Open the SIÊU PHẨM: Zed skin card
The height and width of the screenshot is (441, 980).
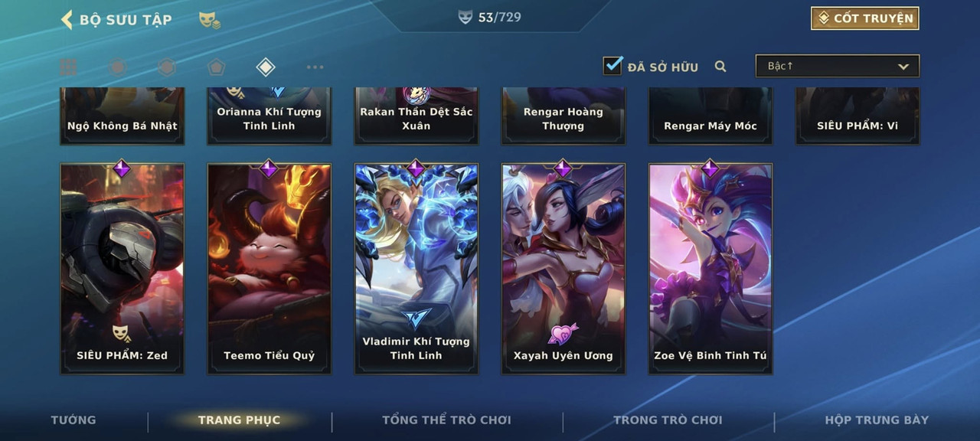[122, 269]
